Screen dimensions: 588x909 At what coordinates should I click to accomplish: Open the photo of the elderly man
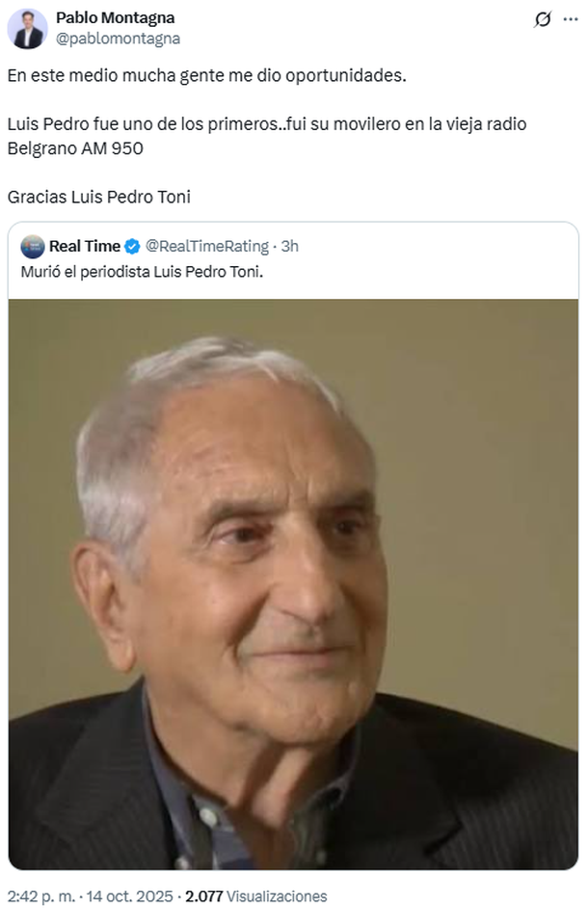293,584
